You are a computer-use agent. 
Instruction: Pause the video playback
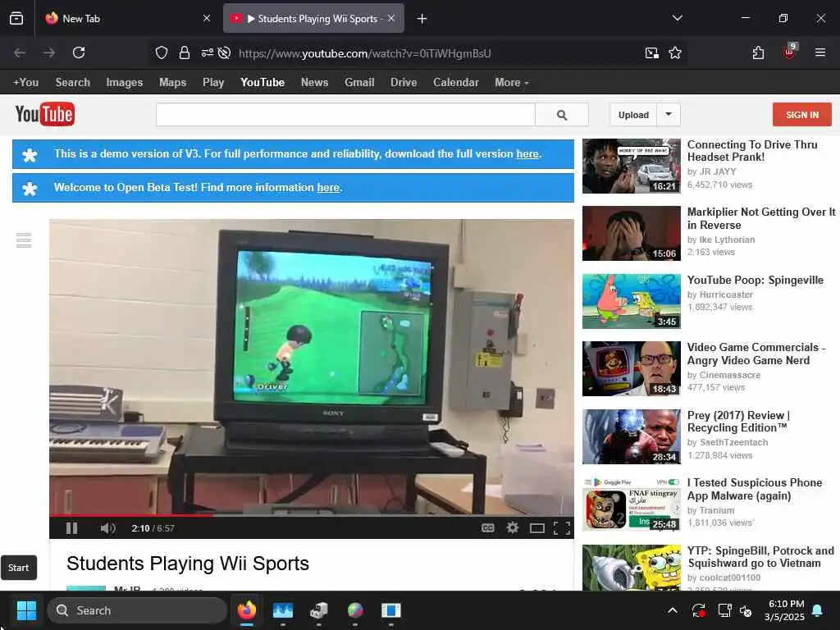click(x=71, y=528)
